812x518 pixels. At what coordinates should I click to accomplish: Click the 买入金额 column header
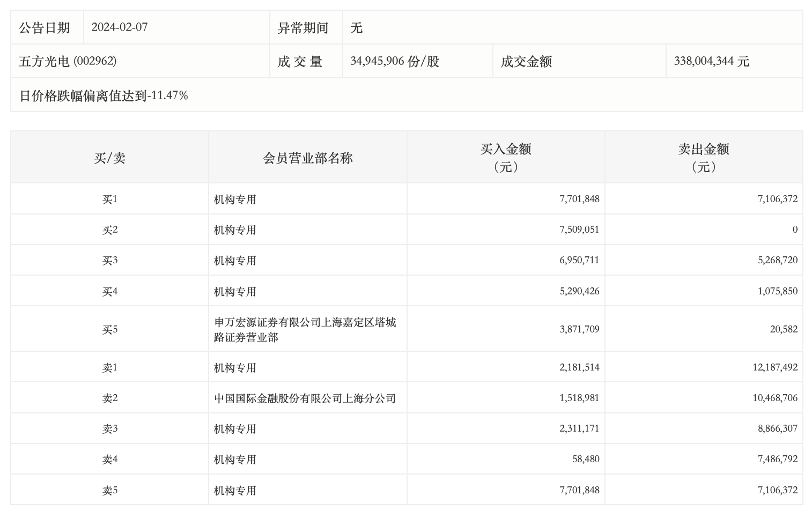pyautogui.click(x=505, y=158)
